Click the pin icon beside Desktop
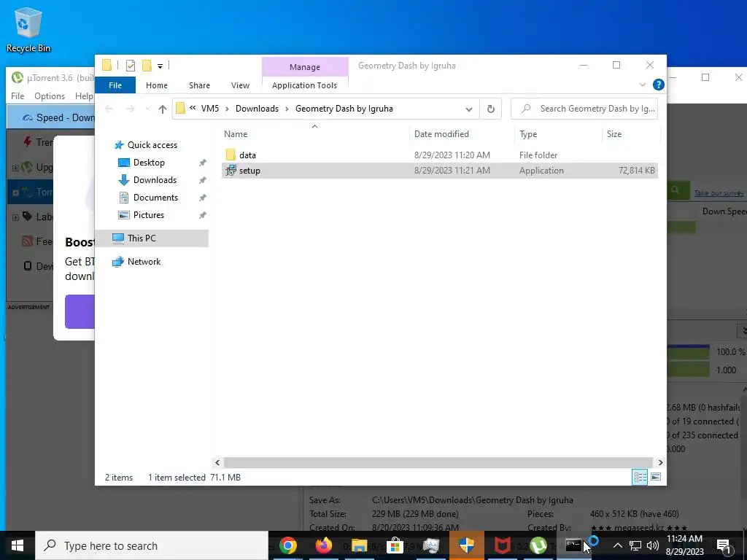747x560 pixels. pos(203,163)
